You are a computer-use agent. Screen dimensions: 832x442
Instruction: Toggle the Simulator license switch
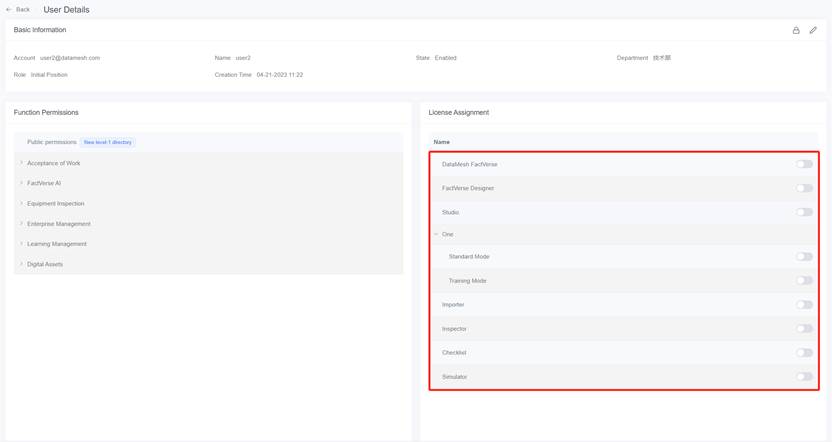pos(804,377)
